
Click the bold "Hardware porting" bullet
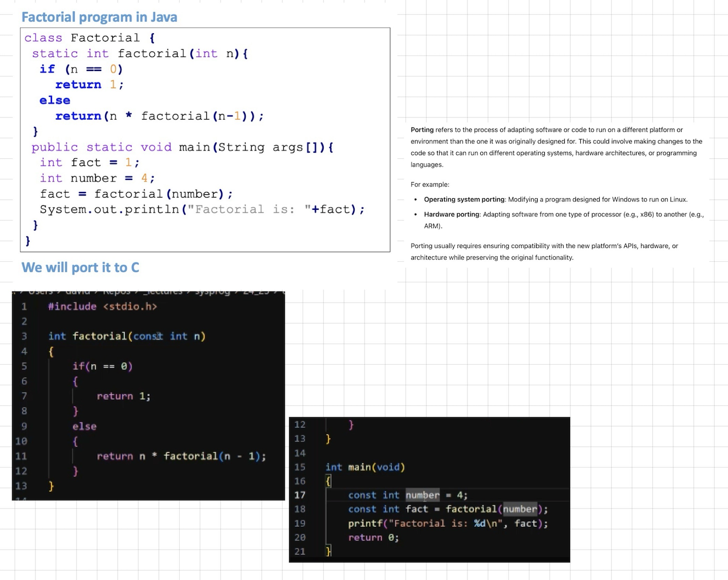[452, 215]
